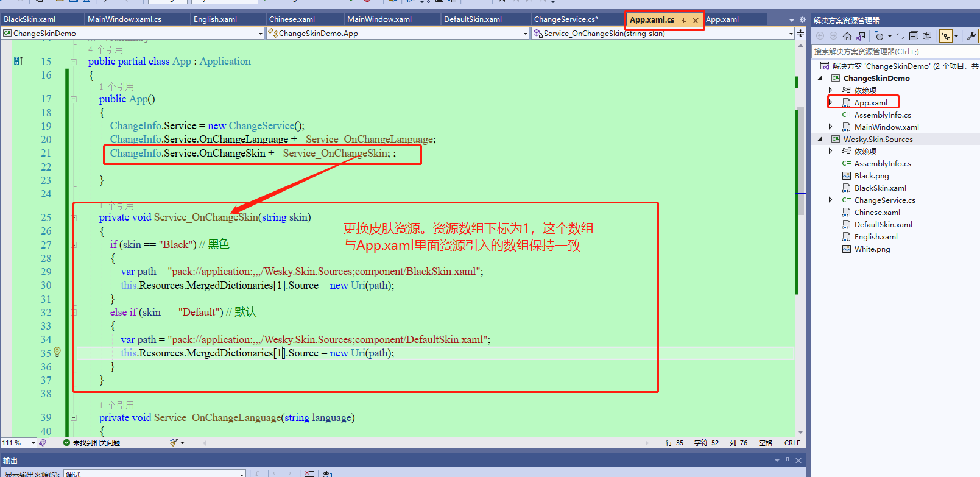Switch to the English.xaml tab
This screenshot has width=980, height=477.
tap(228, 19)
